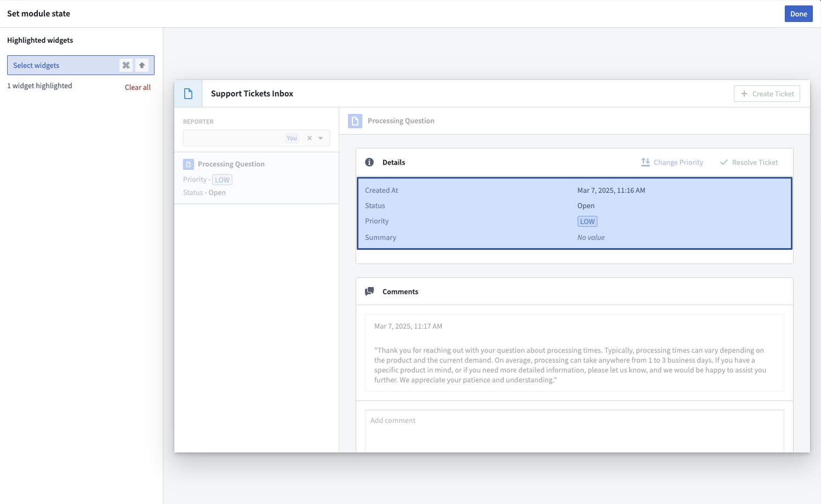Click the REPORTER filter label
The height and width of the screenshot is (504, 821).
click(198, 122)
